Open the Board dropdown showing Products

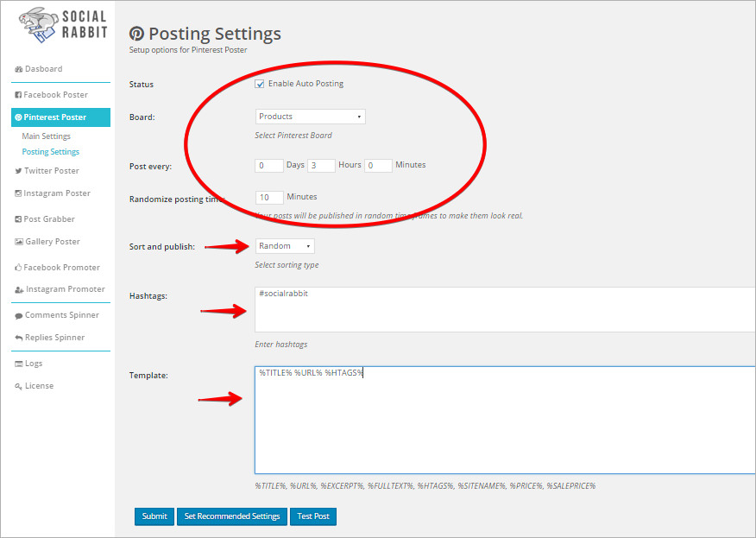tap(310, 117)
